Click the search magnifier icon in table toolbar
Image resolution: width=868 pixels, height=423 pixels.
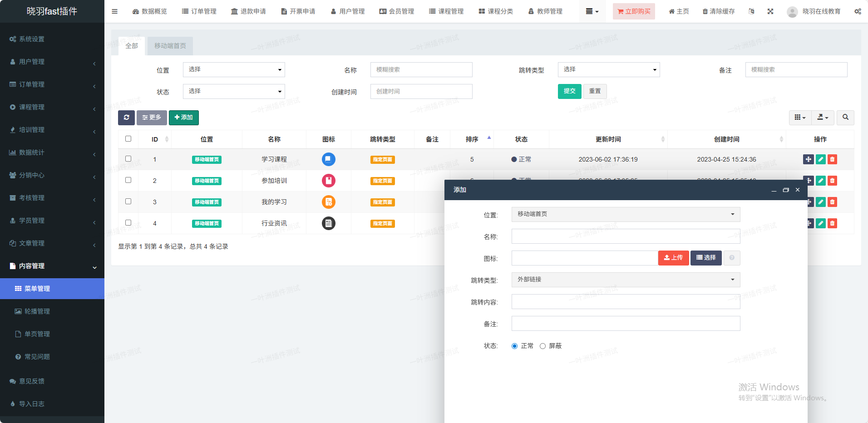pyautogui.click(x=845, y=118)
